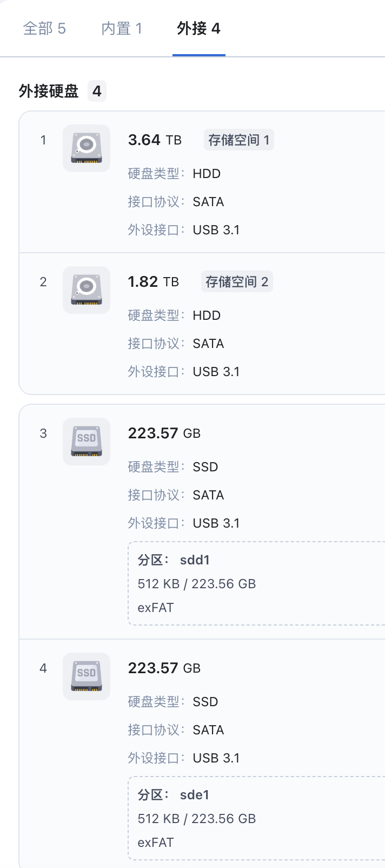Image resolution: width=385 pixels, height=868 pixels.
Task: Click the sdd1 partition name label
Action: click(195, 560)
